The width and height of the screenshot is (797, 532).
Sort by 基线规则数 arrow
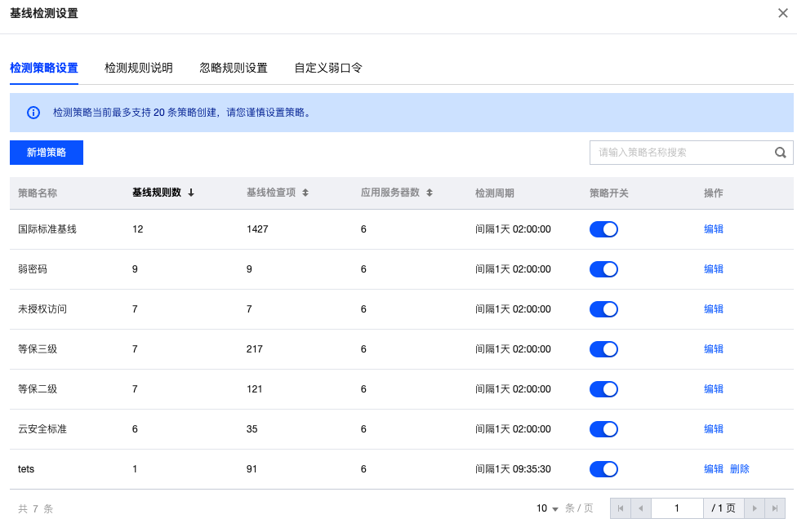tap(191, 193)
